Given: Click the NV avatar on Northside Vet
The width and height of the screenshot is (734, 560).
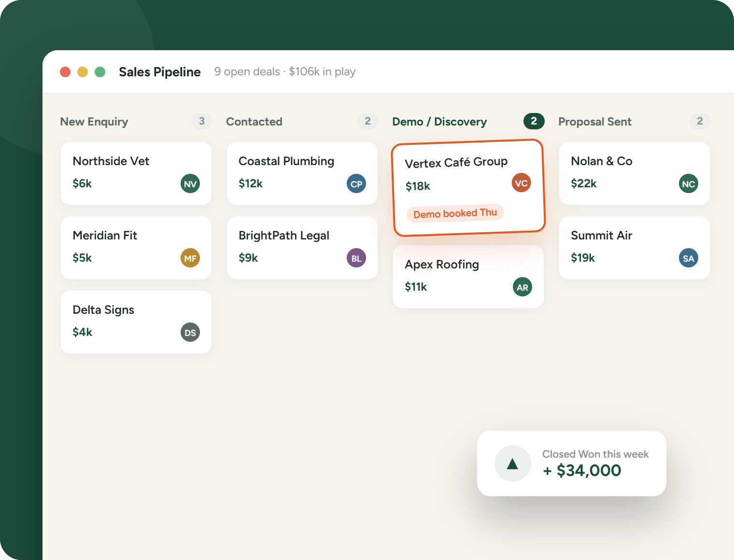Looking at the screenshot, I should tap(190, 183).
